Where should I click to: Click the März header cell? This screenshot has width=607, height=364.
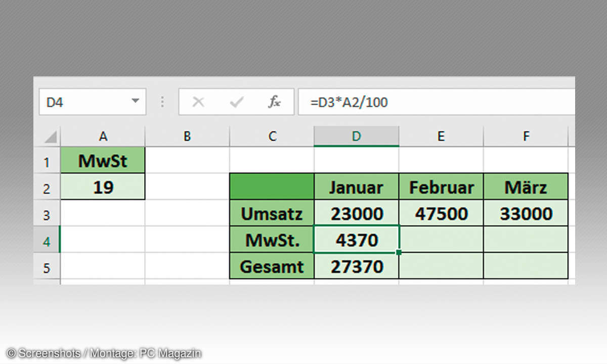pyautogui.click(x=526, y=187)
